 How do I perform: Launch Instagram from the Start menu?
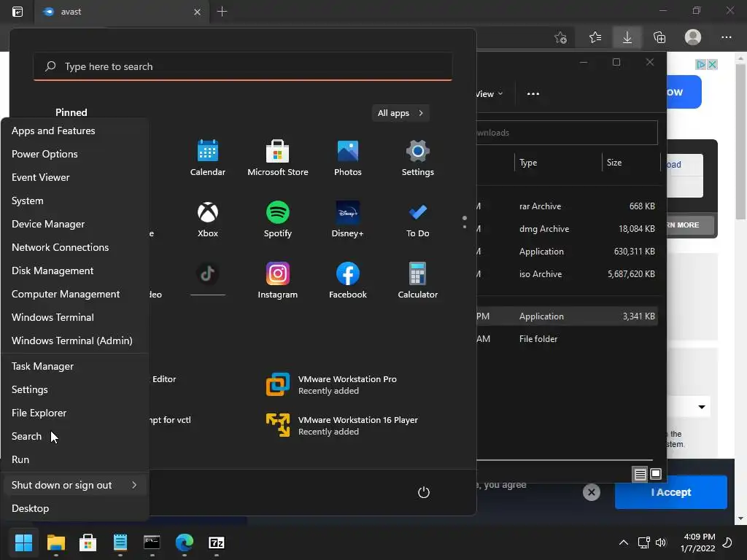click(x=278, y=281)
